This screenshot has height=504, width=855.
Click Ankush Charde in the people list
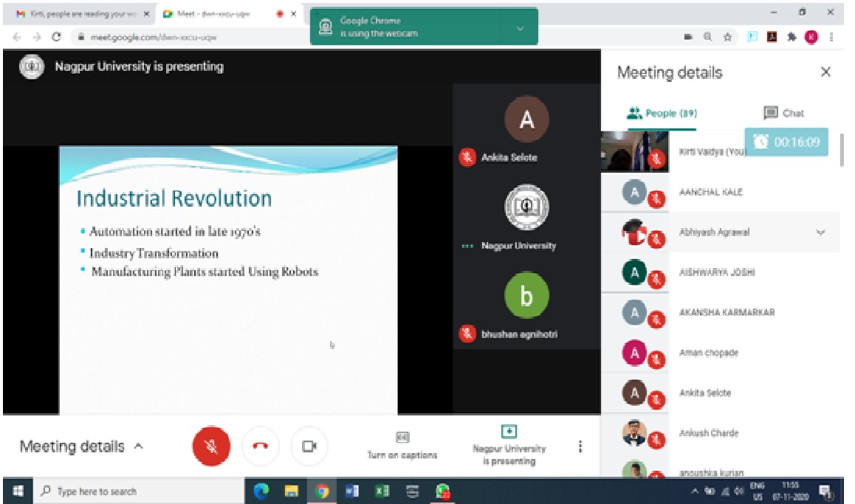coord(709,433)
